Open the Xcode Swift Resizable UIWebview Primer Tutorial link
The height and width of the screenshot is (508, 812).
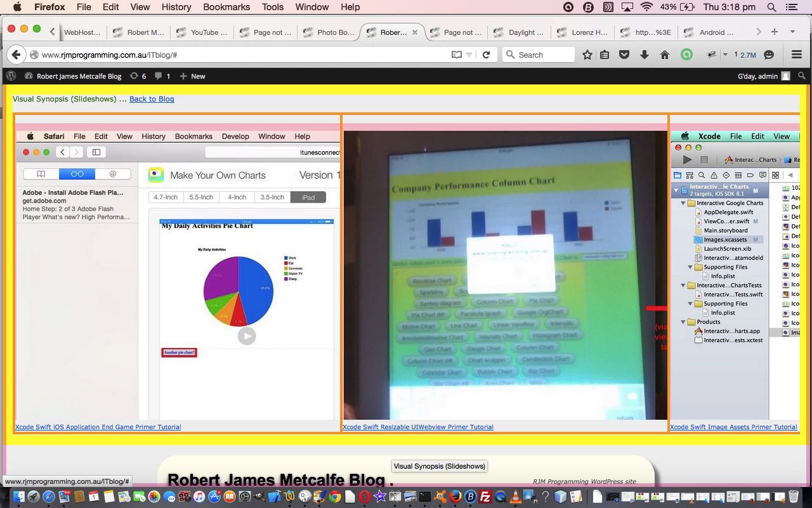pyautogui.click(x=418, y=427)
